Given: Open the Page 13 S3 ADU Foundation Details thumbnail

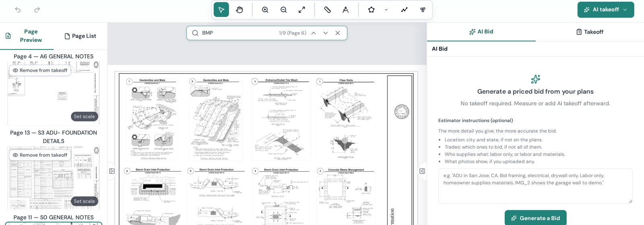Looking at the screenshot, I should click(x=54, y=178).
